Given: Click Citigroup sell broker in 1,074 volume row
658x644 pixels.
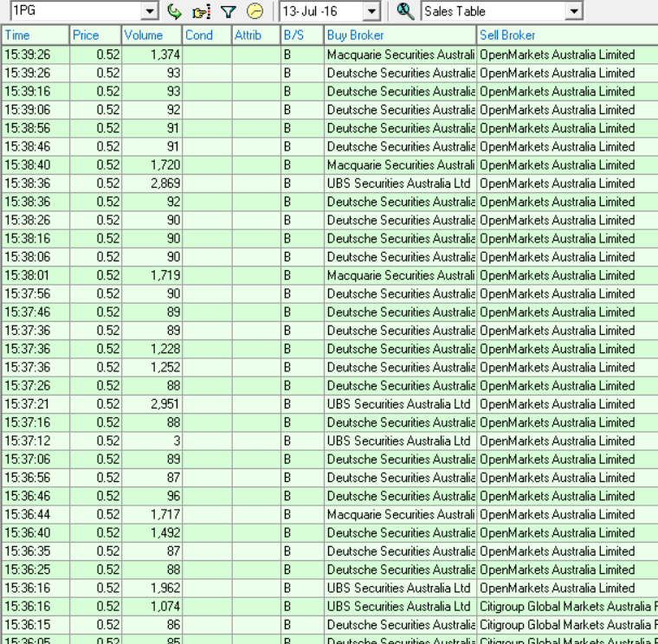Looking at the screenshot, I should [567, 607].
